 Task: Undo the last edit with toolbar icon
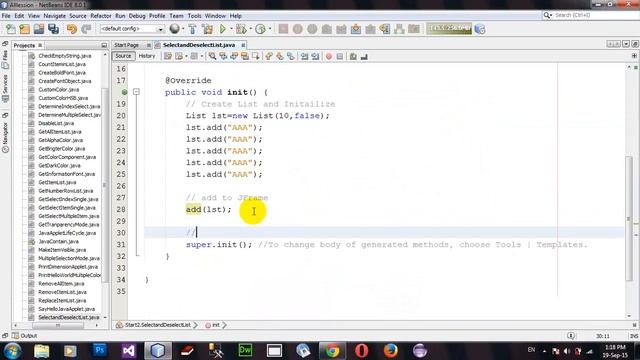pos(72,29)
